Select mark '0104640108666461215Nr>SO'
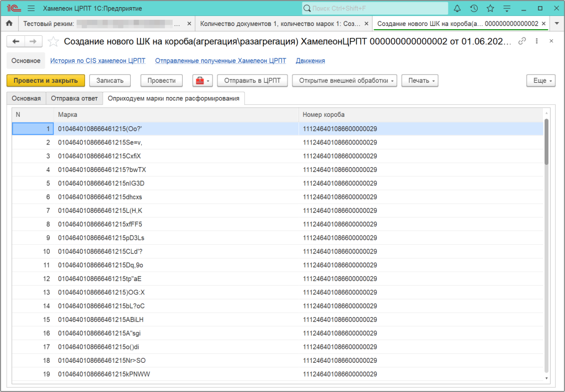The height and width of the screenshot is (392, 565). tap(176, 361)
